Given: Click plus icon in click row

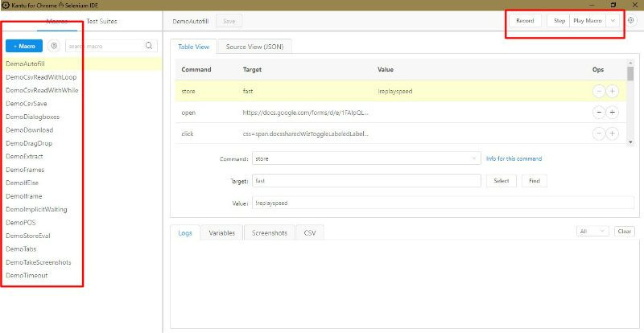Looking at the screenshot, I should pos(613,134).
